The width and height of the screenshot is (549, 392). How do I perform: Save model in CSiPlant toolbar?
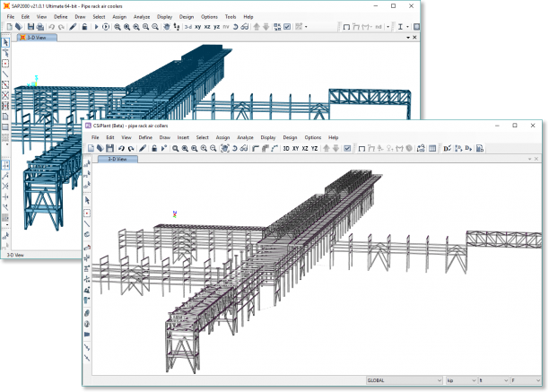[109, 148]
